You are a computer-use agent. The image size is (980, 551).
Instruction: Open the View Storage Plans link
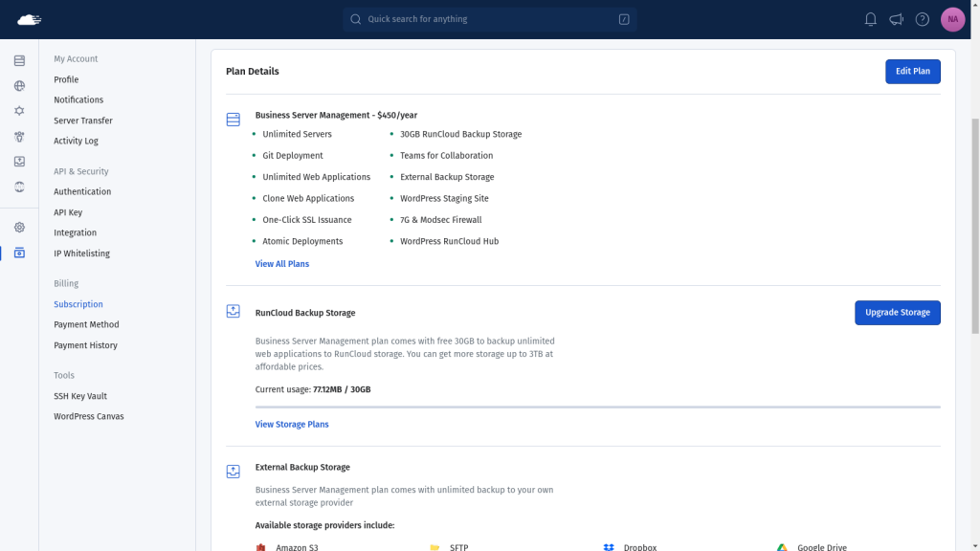point(292,424)
